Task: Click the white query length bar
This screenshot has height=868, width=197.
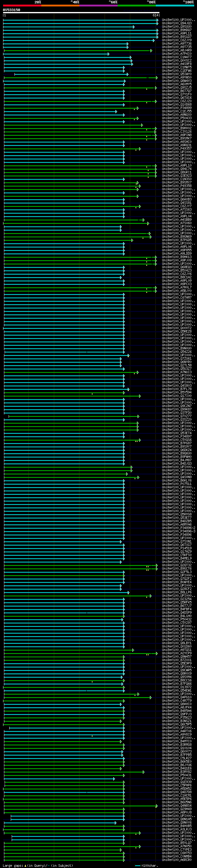Action: 81,13
